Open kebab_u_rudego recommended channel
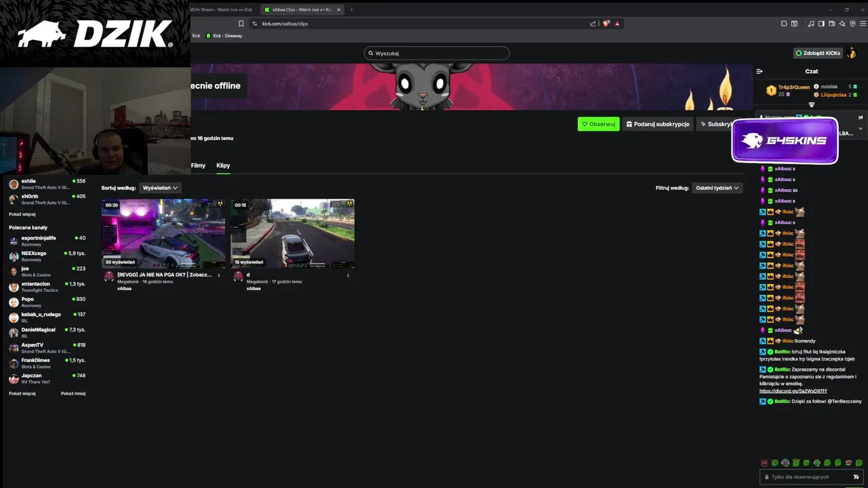 (47, 317)
